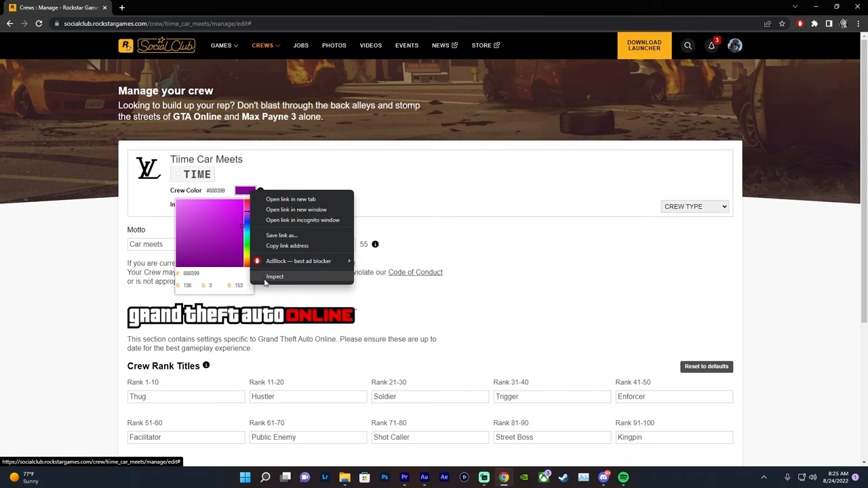Open After Effects from the taskbar
The width and height of the screenshot is (868, 488).
coord(444,477)
